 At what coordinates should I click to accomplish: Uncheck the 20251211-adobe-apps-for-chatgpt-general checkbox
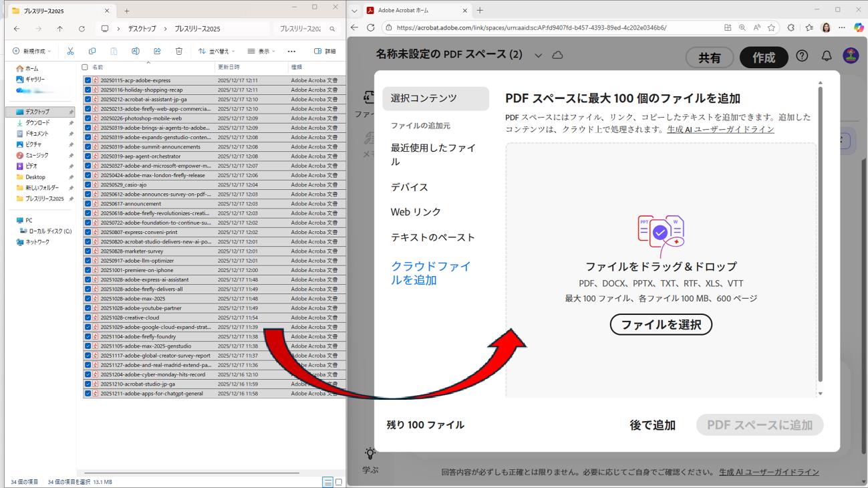(x=89, y=393)
